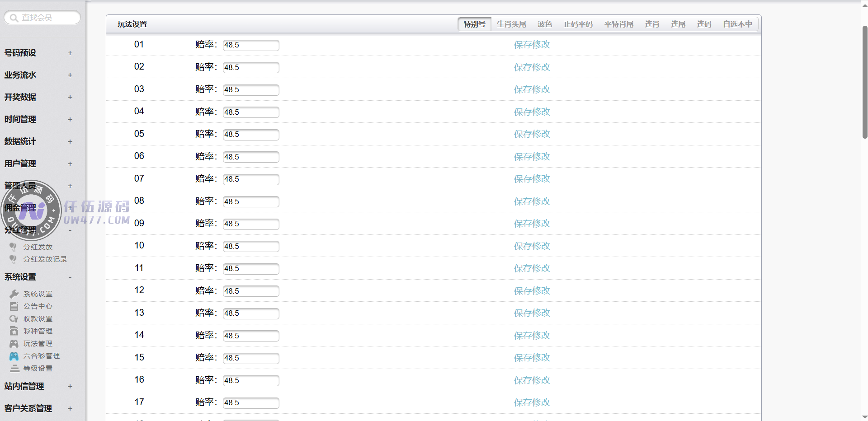868x421 pixels.
Task: Click 保存修改 for number 10
Action: click(x=532, y=246)
